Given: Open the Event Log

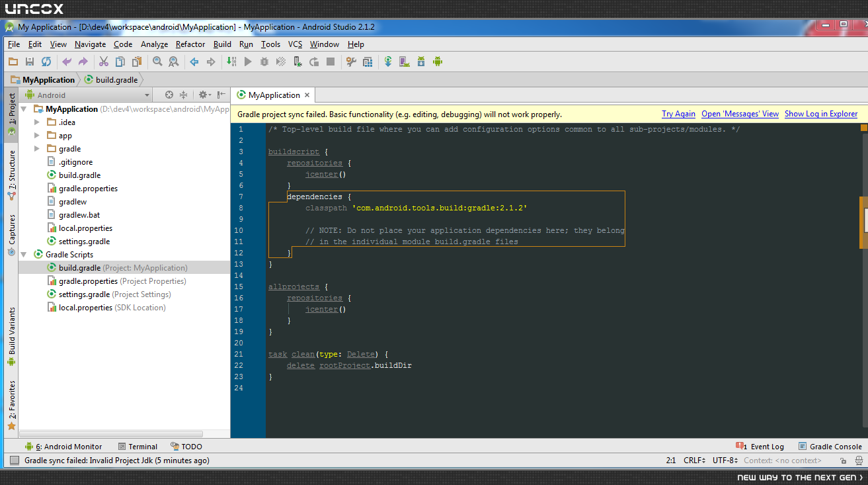Looking at the screenshot, I should coord(760,447).
